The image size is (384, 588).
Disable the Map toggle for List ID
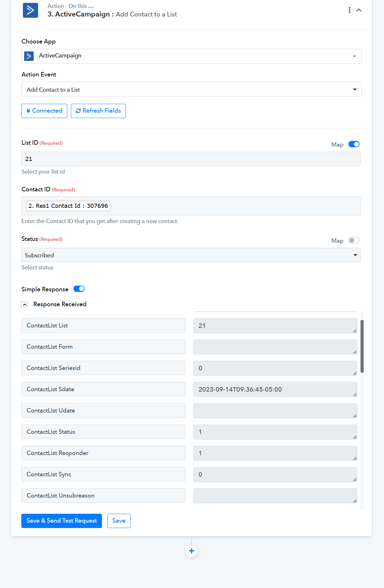tap(354, 144)
